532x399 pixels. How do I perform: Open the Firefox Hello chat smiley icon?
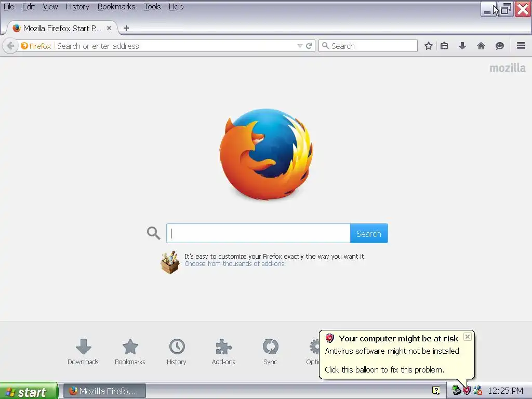[499, 46]
